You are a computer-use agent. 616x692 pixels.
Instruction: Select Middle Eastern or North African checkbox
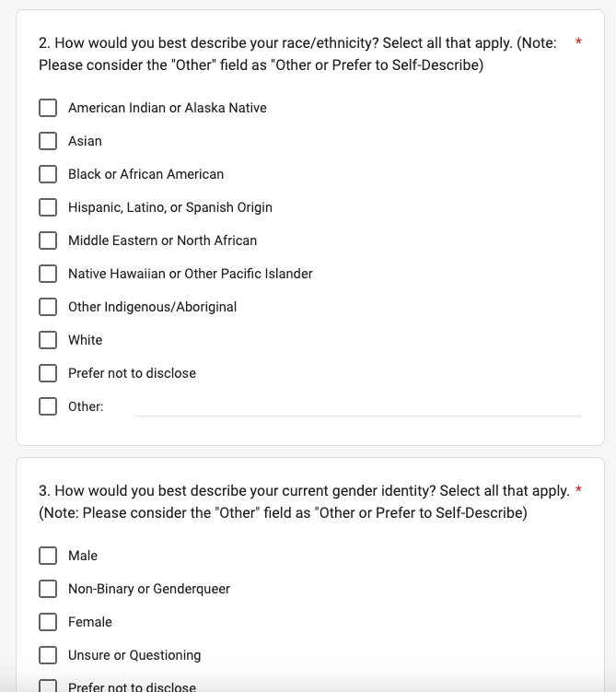(48, 240)
